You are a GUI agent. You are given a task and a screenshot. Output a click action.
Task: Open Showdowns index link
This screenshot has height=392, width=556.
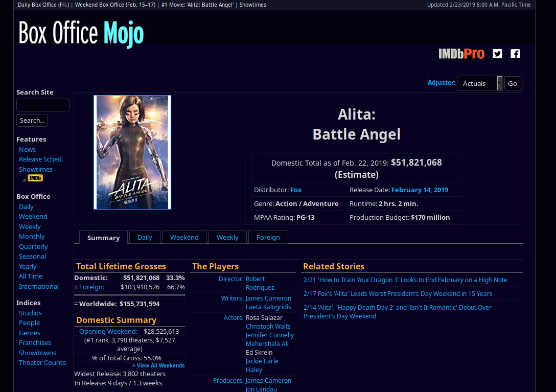[37, 353]
